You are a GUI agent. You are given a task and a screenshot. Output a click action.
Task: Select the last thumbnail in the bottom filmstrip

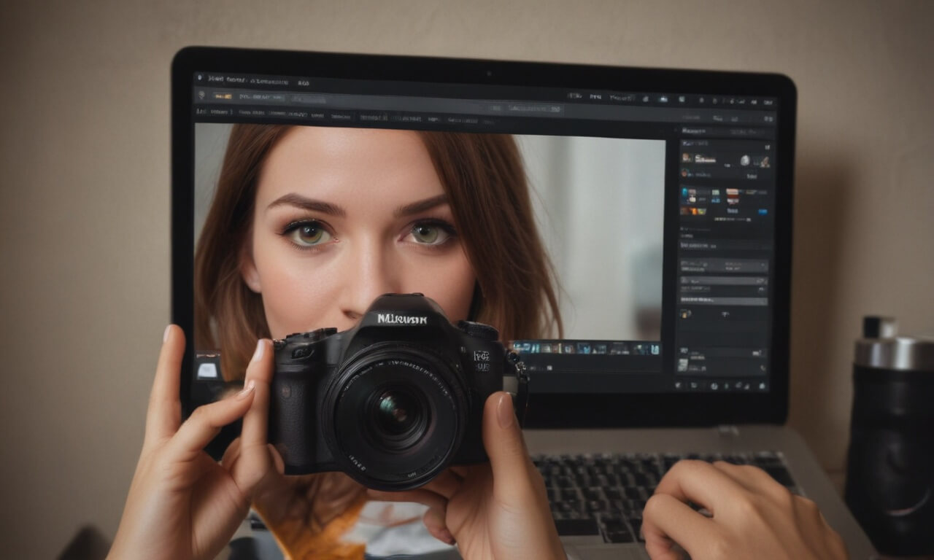coord(655,349)
